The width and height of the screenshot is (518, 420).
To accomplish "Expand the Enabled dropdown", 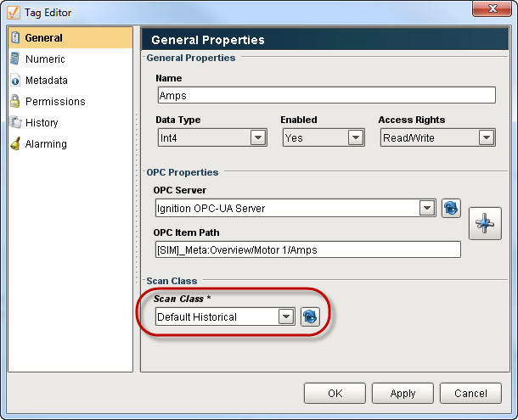I will (355, 137).
